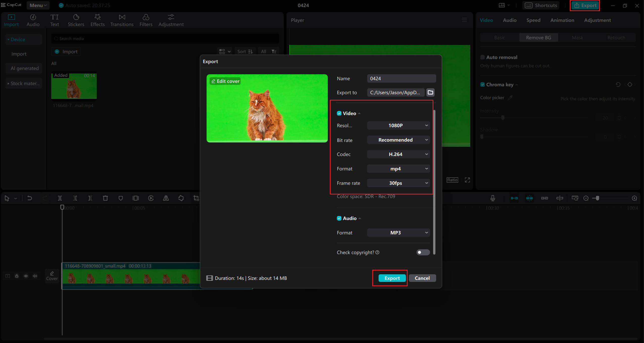Viewport: 644px width, 343px height.
Task: Toggle the Video section checkbox
Action: (339, 113)
